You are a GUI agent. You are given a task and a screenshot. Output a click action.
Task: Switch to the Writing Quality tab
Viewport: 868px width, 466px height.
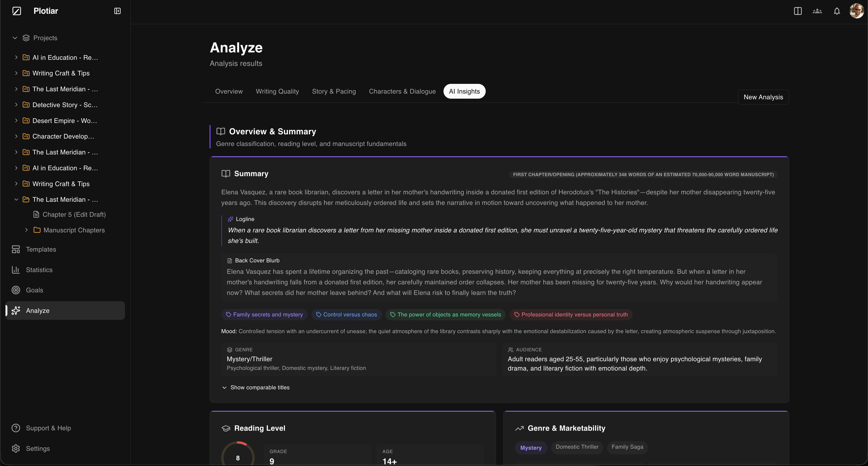coord(277,91)
